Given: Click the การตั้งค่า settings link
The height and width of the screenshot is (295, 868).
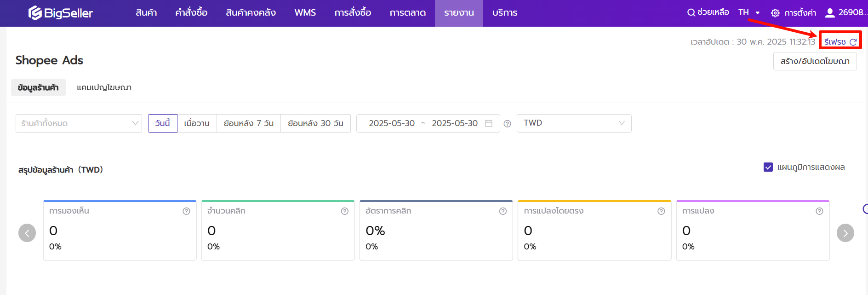Looking at the screenshot, I should pos(800,13).
